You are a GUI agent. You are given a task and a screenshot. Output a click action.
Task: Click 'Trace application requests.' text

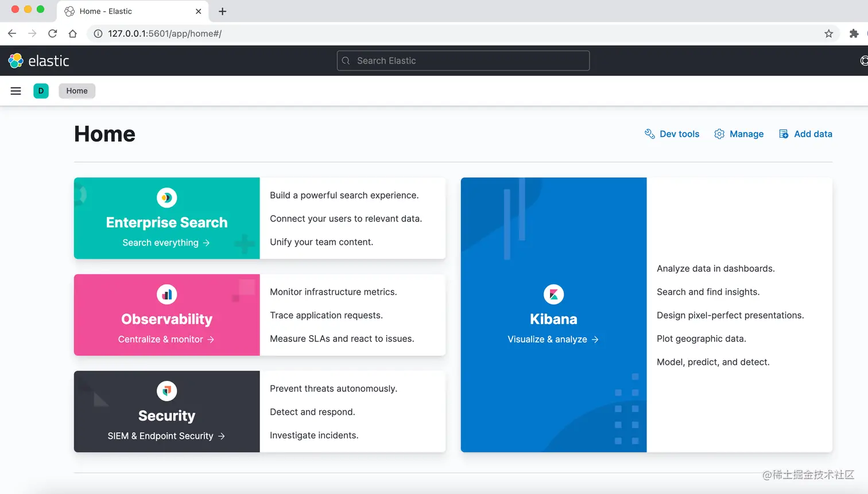[327, 316]
